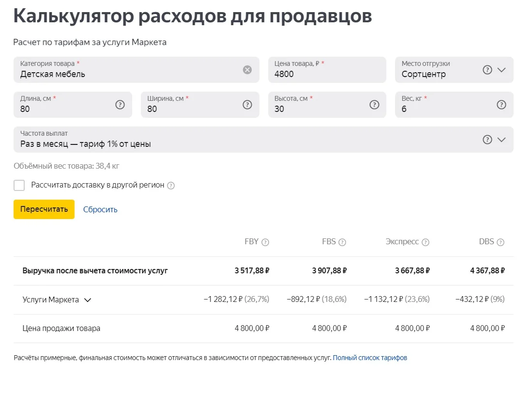Show FBS model info tooltip
The height and width of the screenshot is (394, 532).
pyautogui.click(x=342, y=242)
